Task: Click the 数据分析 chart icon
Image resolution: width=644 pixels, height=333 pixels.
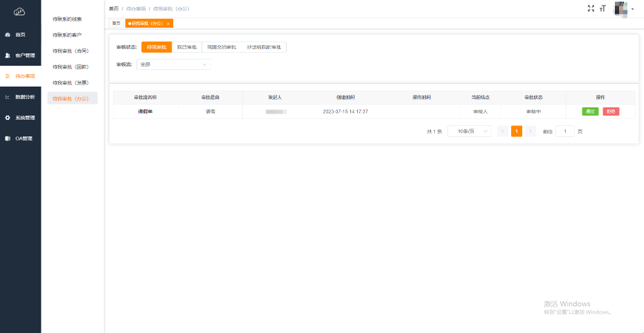Action: tap(8, 97)
